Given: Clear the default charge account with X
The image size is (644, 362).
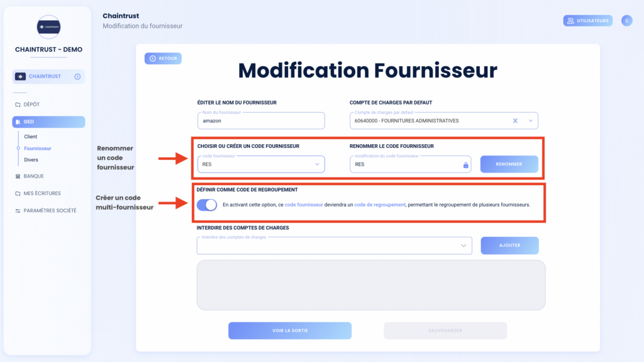Looking at the screenshot, I should coord(515,121).
